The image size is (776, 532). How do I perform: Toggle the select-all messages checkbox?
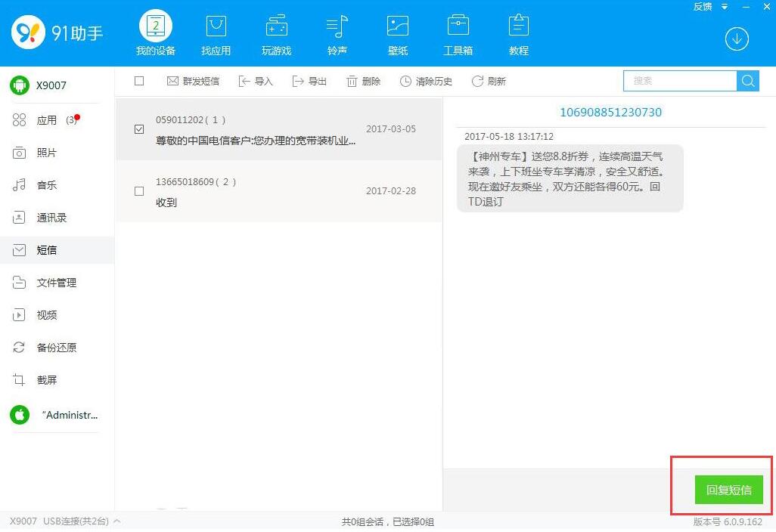point(139,81)
